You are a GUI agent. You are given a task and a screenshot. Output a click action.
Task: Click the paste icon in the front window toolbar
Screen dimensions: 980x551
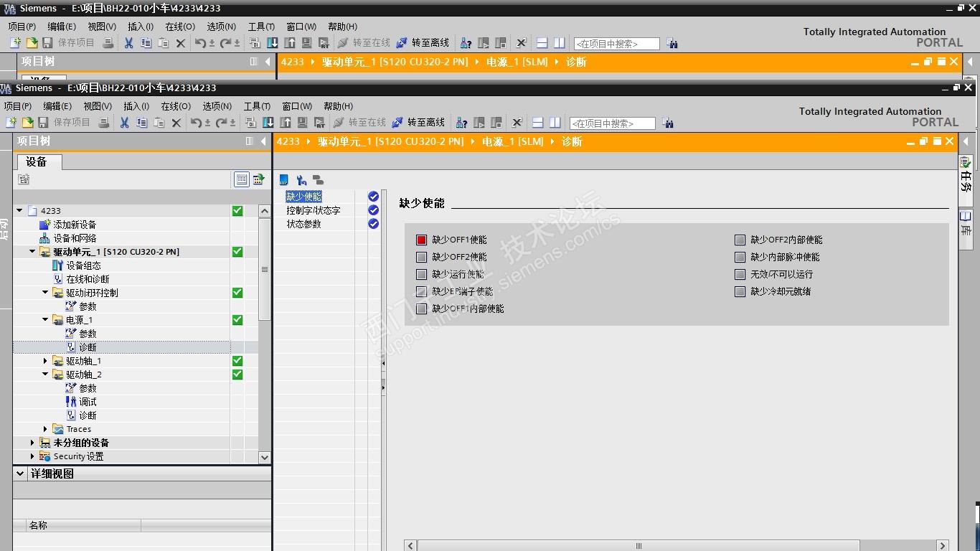tap(159, 123)
